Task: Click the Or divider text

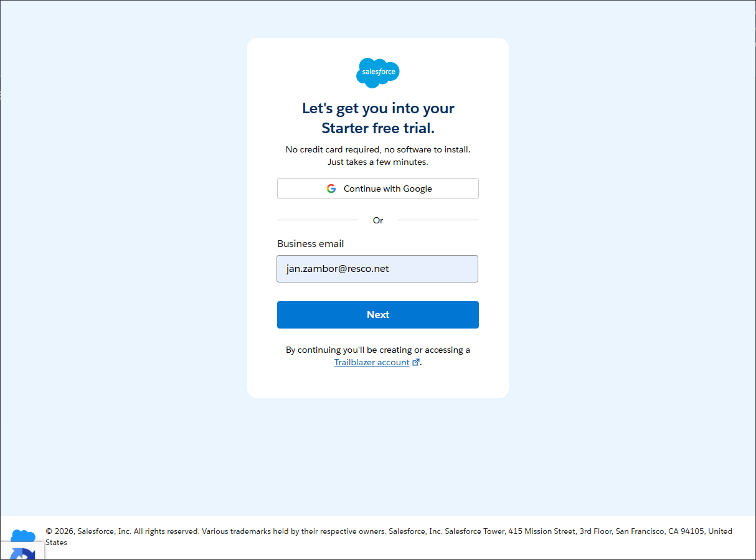Action: click(x=378, y=220)
